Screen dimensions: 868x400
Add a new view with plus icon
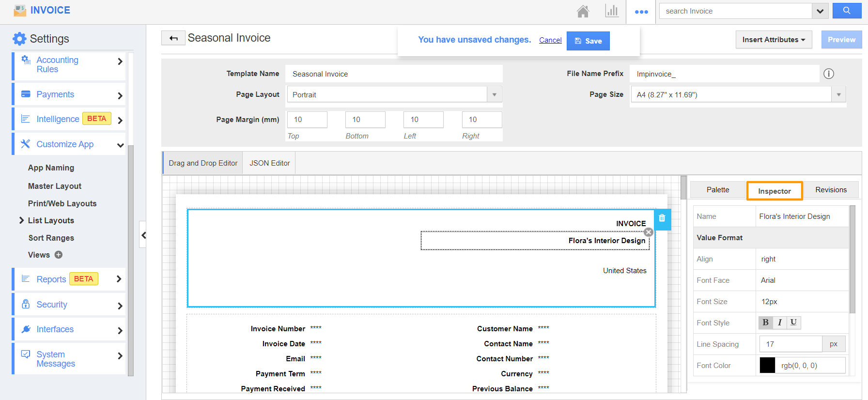pos(59,255)
